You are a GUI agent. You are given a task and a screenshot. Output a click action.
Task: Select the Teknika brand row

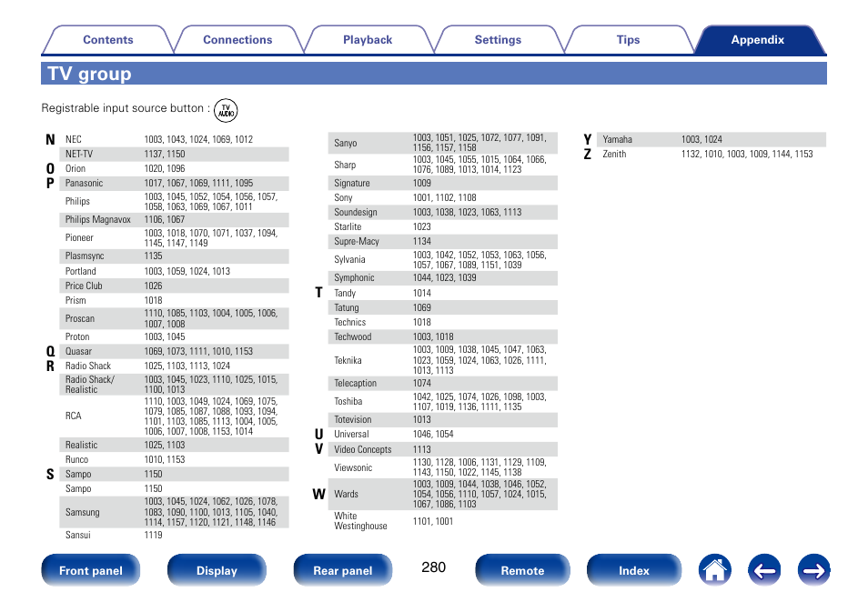tap(443, 360)
